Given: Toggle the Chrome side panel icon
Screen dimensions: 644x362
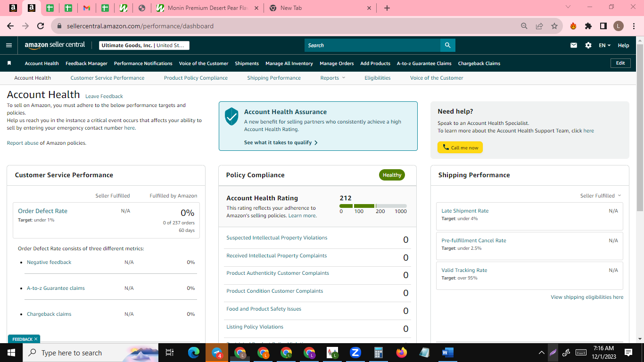Looking at the screenshot, I should click(603, 26).
